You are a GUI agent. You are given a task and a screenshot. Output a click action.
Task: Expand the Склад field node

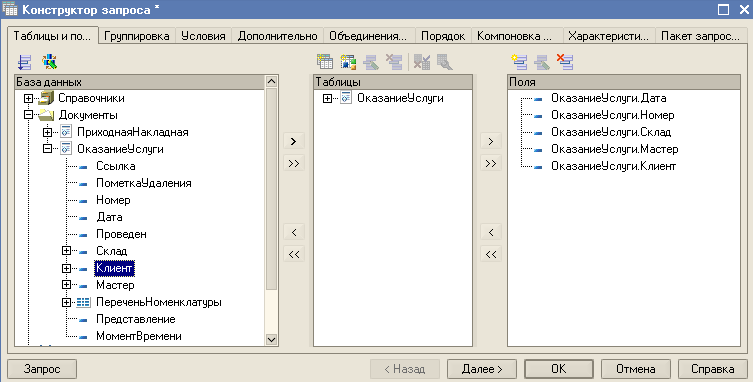[66, 251]
